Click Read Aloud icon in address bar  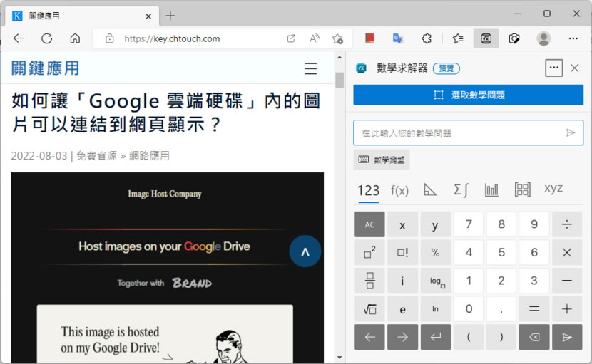coord(314,38)
